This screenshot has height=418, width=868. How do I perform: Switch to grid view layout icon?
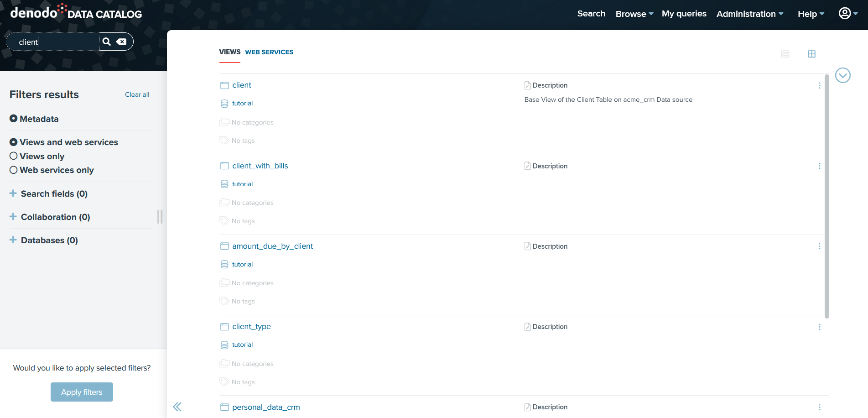[811, 54]
